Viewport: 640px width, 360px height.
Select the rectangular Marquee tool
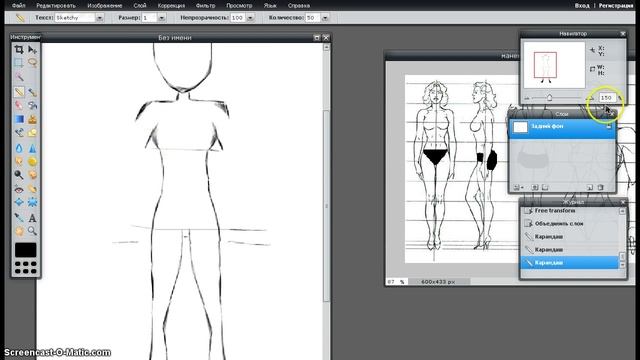[x=19, y=63]
